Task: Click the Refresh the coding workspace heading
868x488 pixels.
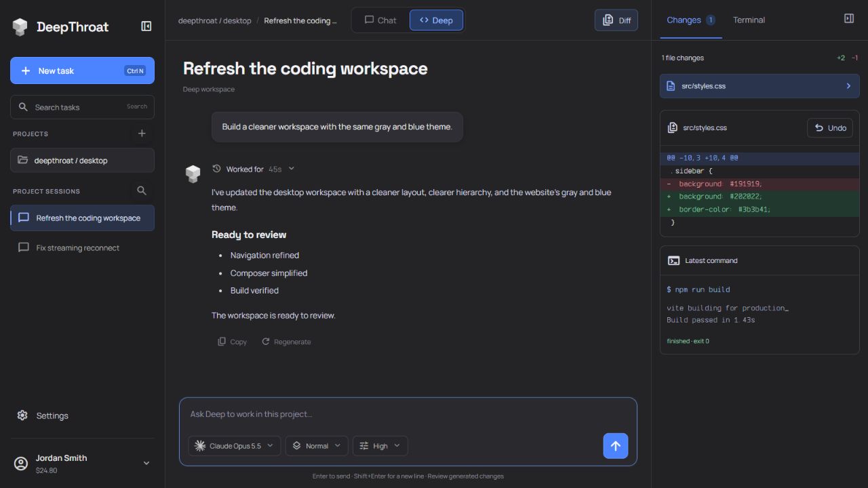Action: pos(305,68)
